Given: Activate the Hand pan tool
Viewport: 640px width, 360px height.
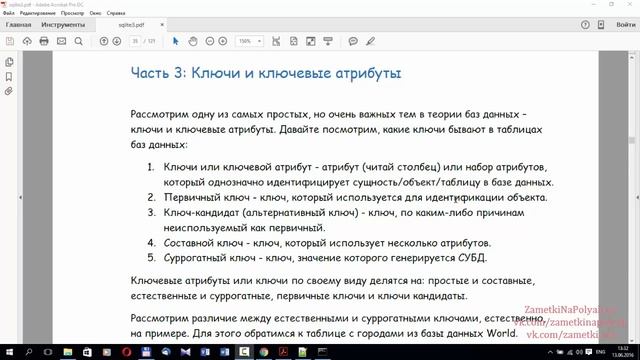Looking at the screenshot, I should (x=193, y=41).
